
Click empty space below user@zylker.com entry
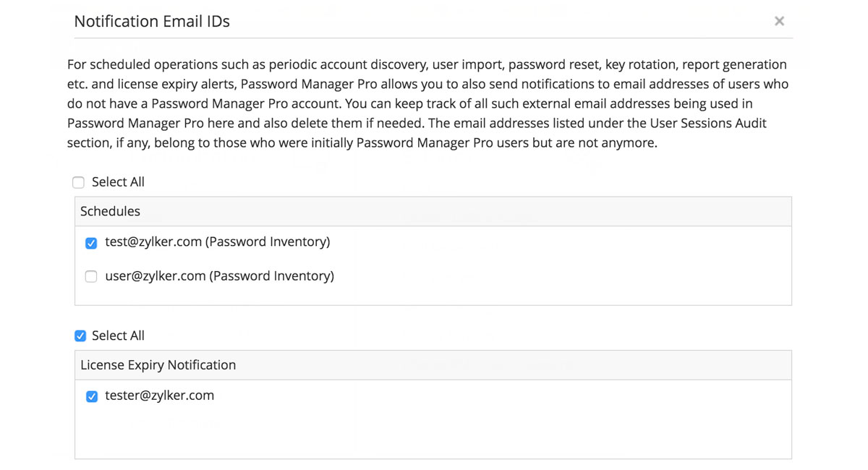(x=433, y=295)
